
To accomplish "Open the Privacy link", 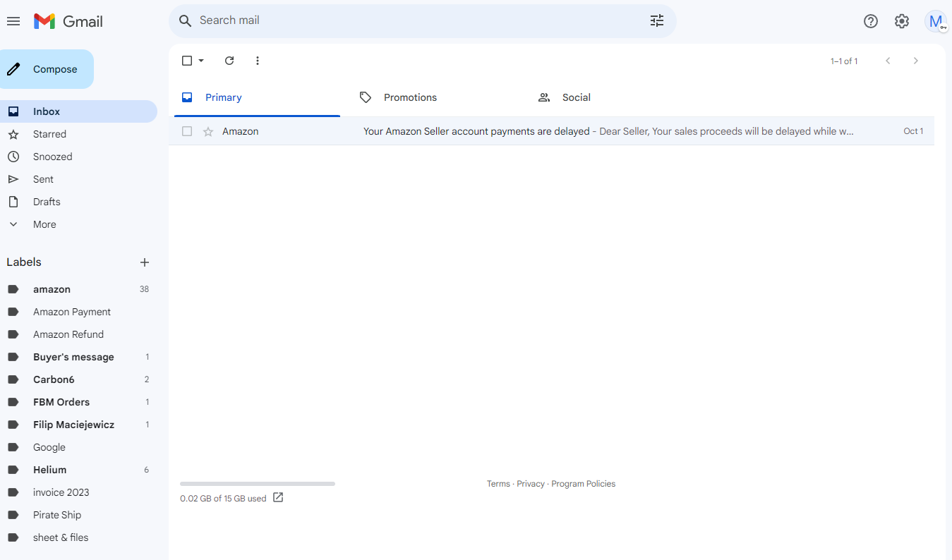I will [531, 484].
